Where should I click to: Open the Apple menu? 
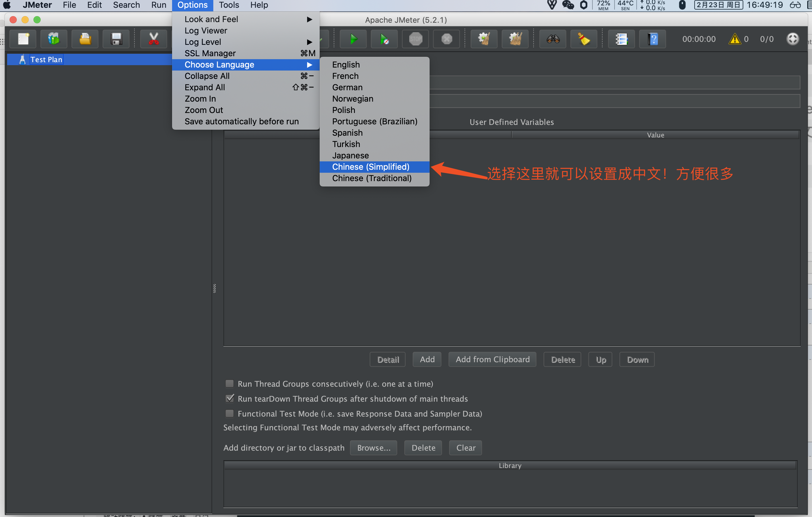click(7, 5)
